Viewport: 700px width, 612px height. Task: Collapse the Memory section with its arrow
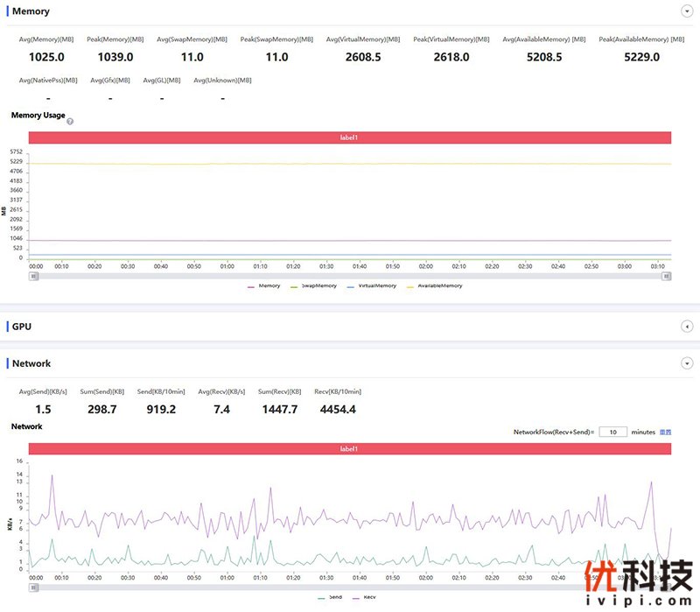point(687,11)
